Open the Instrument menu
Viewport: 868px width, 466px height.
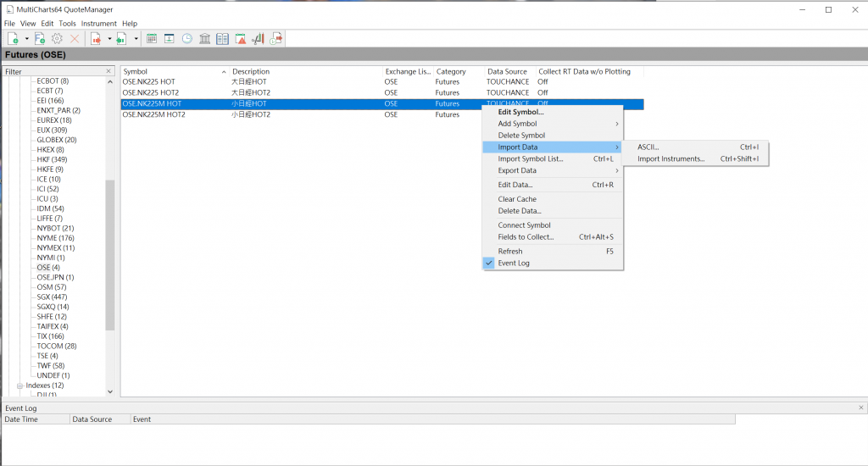pos(98,23)
